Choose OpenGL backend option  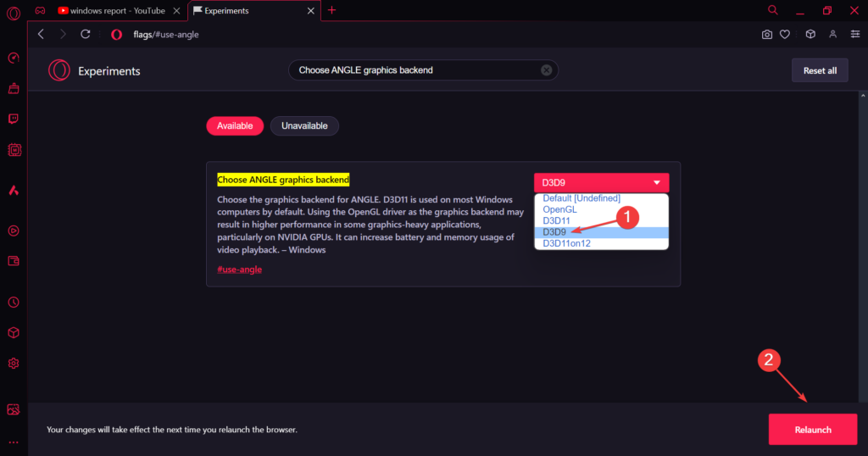tap(601, 209)
